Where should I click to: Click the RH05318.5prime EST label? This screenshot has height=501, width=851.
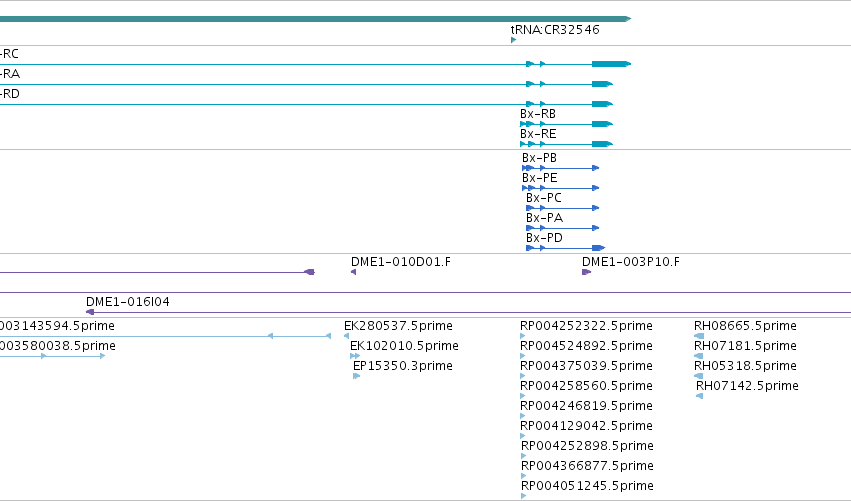click(x=745, y=366)
